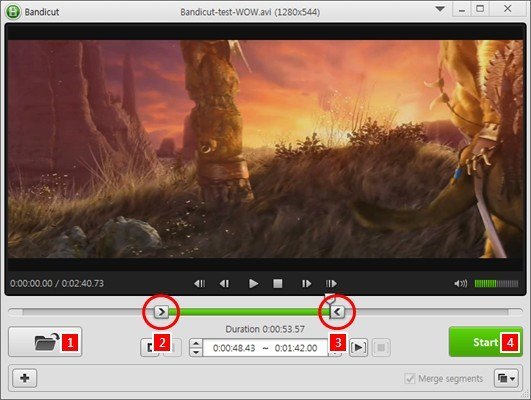Stop video playback
531x400 pixels.
[278, 283]
